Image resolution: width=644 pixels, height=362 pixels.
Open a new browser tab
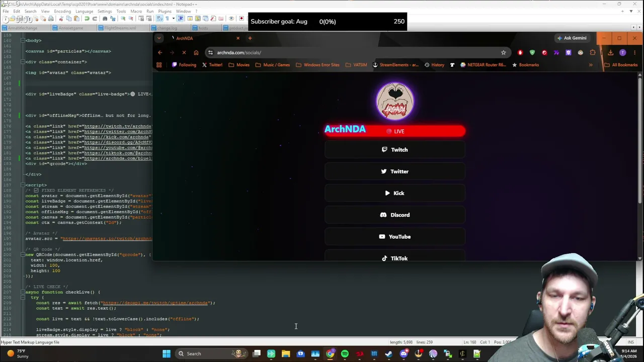pyautogui.click(x=250, y=38)
